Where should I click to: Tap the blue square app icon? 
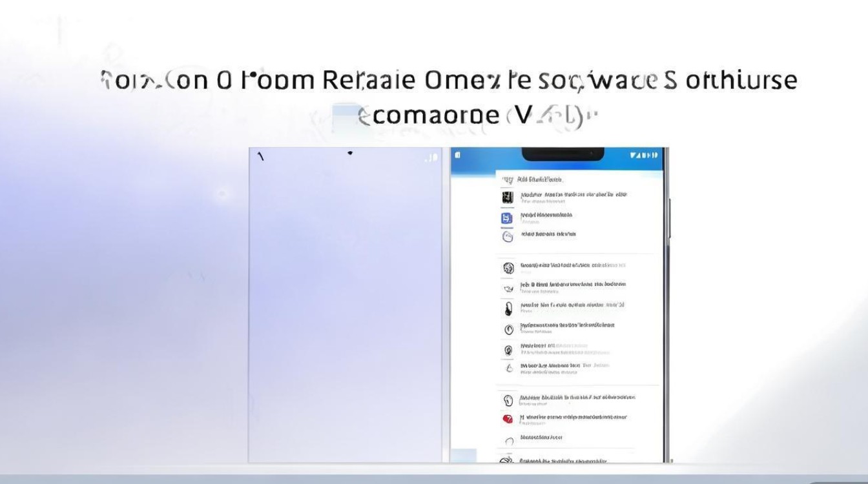point(508,218)
